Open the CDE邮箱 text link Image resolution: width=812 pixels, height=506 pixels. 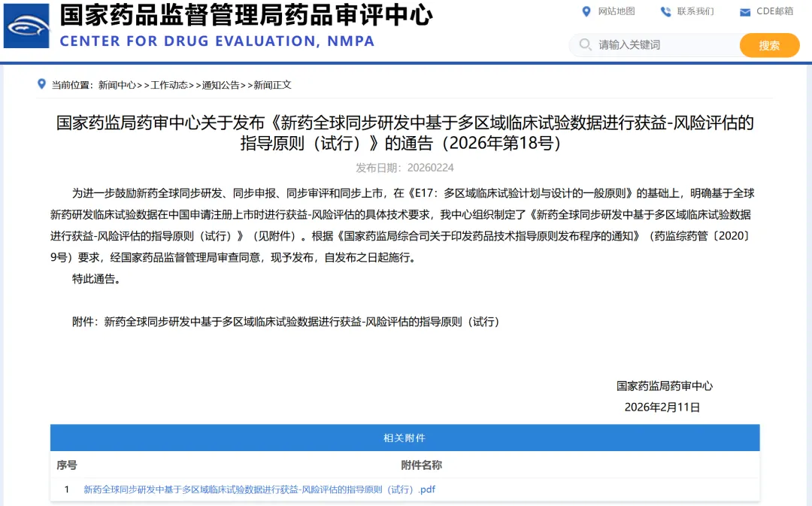pos(774,11)
